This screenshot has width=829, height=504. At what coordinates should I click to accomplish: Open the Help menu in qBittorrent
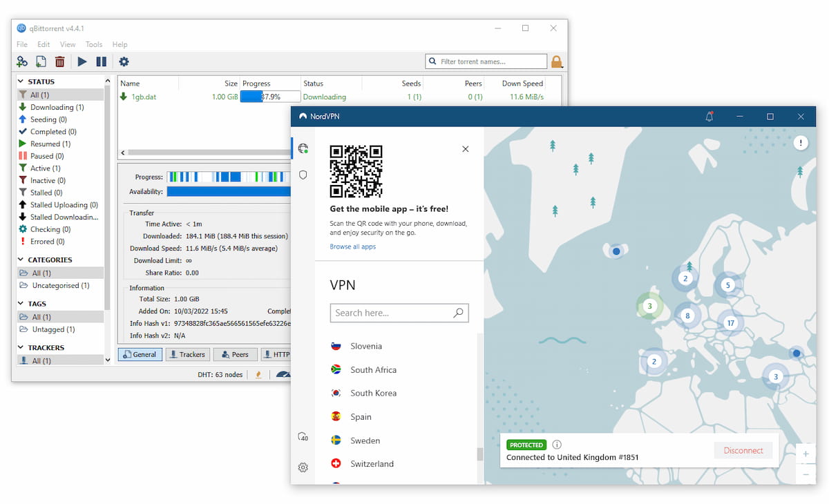coord(120,44)
